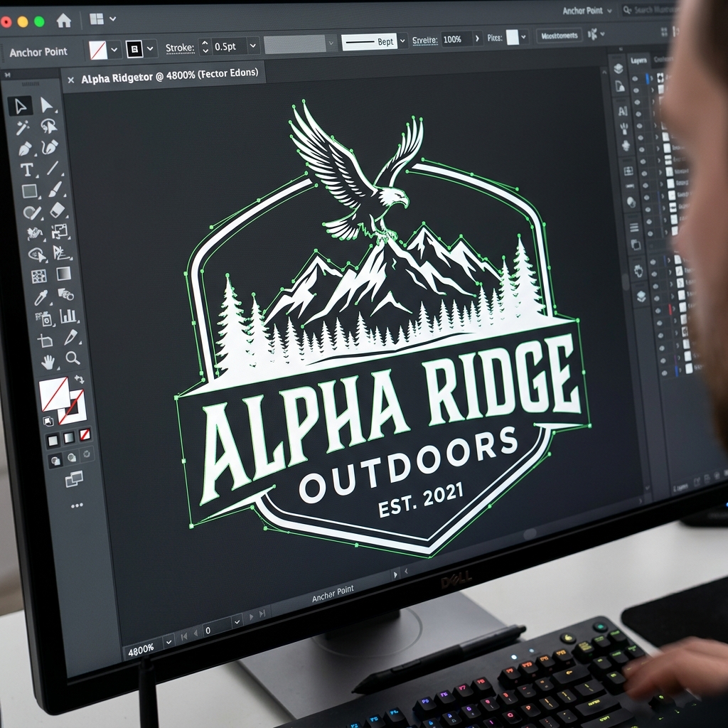Viewport: 728px width, 728px height.
Task: Set paint mode to Gradient
Action: pos(69,437)
